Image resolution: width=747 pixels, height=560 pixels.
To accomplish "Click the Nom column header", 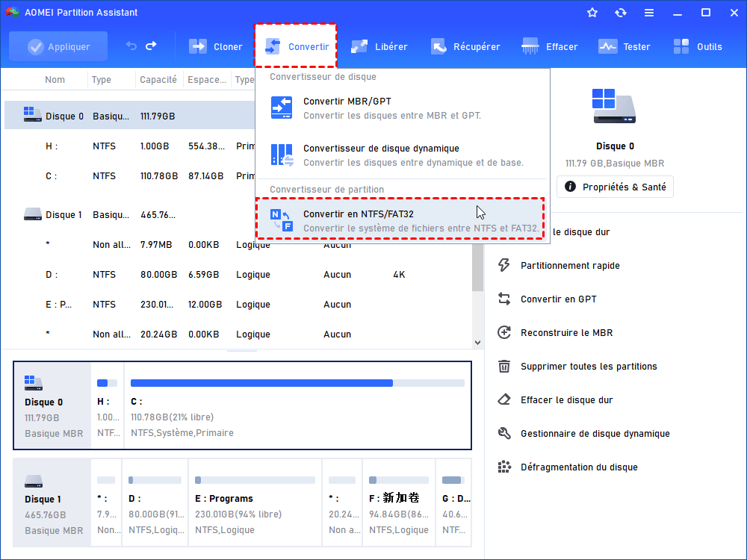I will click(55, 80).
